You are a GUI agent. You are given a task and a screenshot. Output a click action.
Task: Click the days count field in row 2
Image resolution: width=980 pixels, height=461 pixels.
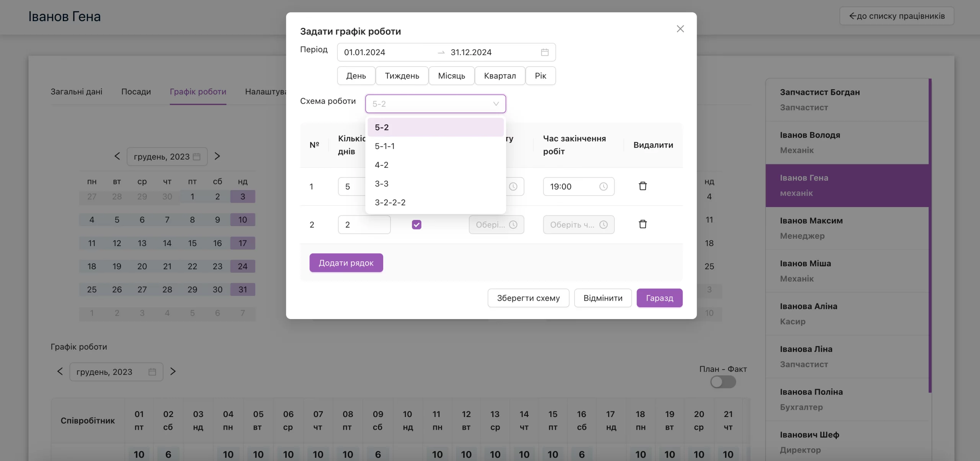coord(364,225)
